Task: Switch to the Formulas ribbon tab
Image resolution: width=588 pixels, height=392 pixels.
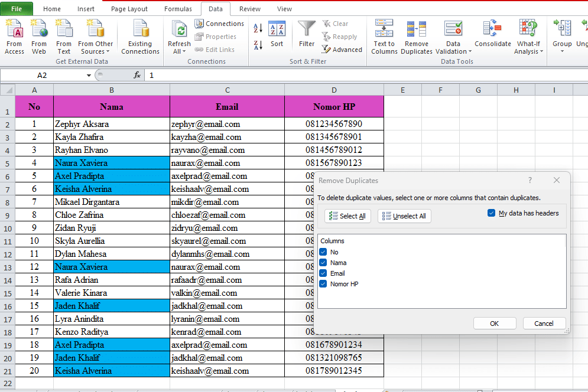Action: coord(178,8)
